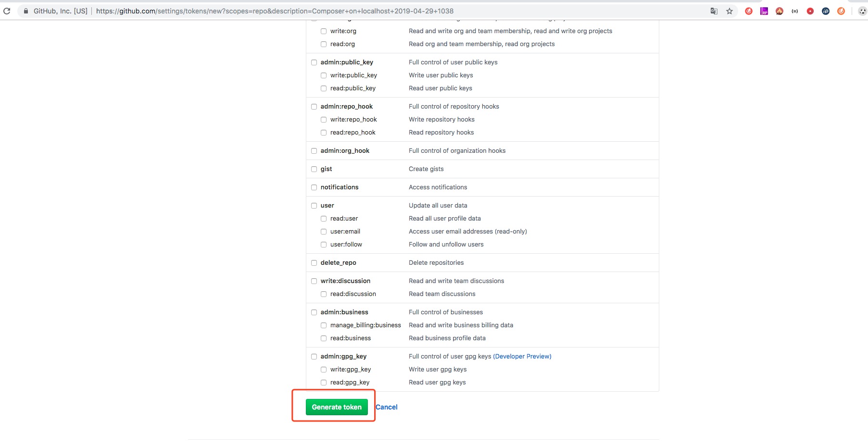
Task: Open the purple RP extension icon
Action: (x=764, y=11)
